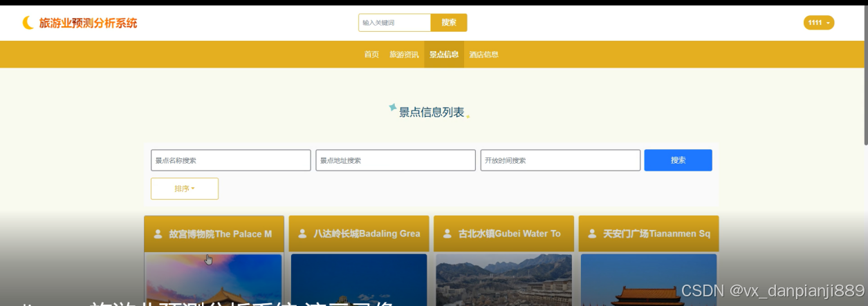Click the 故宫博物院 card photo thumbnail
868x306 pixels.
(x=214, y=280)
